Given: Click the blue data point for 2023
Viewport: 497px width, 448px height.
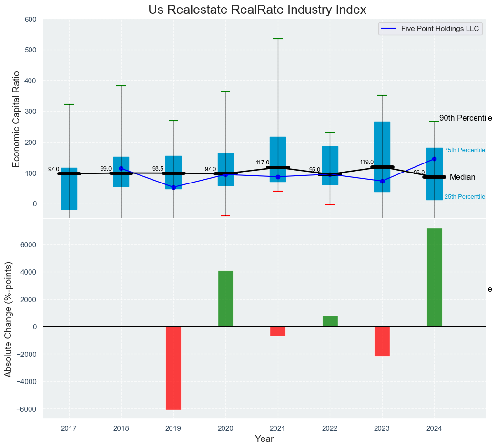Looking at the screenshot, I should tap(382, 181).
